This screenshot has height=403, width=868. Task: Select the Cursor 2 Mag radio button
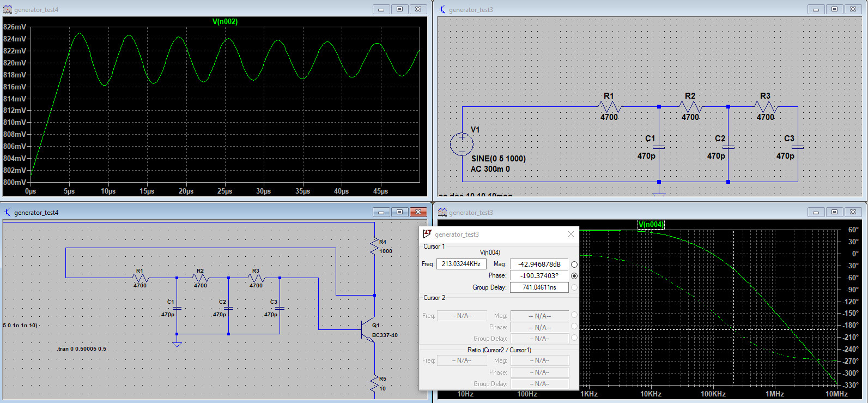(x=574, y=315)
